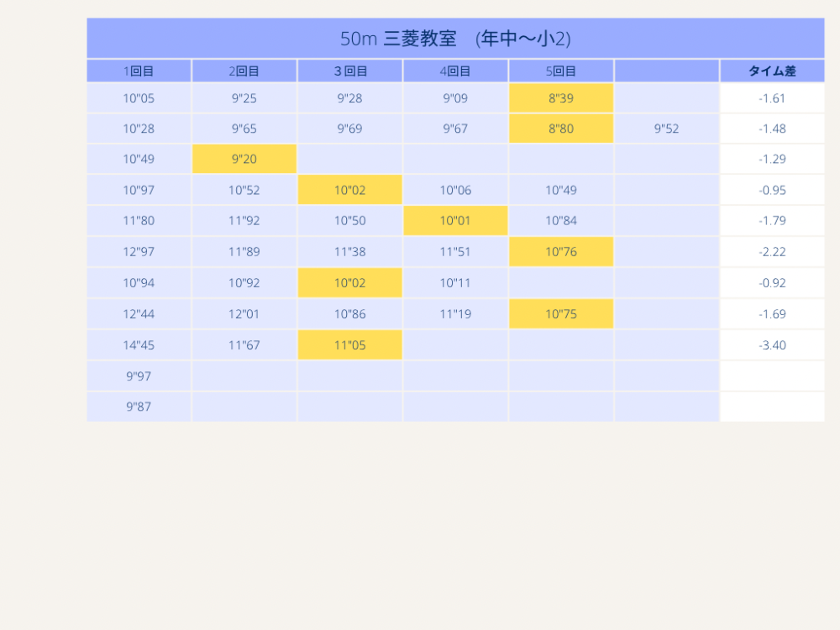This screenshot has height=630, width=840.
Task: Click the -1.61 time difference cell
Action: 772,98
